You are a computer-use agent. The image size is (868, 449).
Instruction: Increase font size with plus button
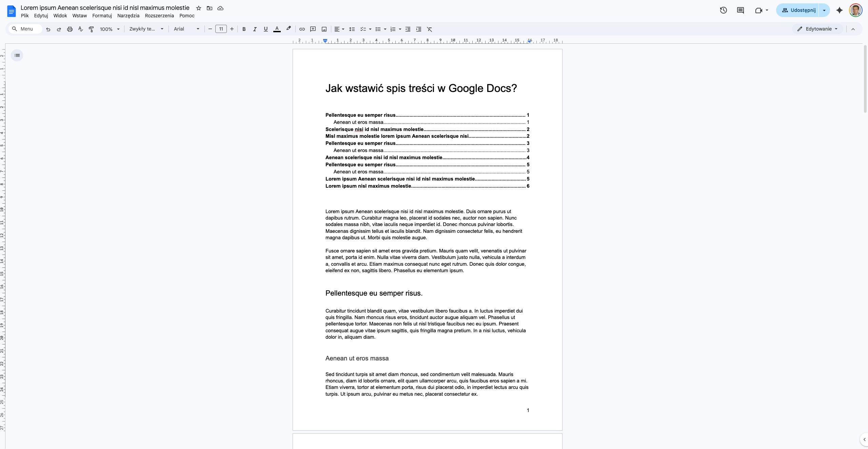click(232, 29)
